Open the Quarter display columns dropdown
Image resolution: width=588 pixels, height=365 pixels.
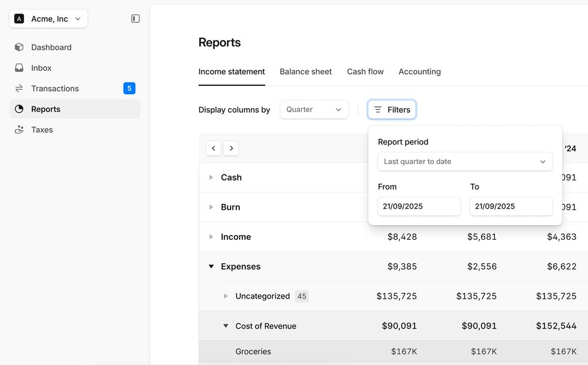pyautogui.click(x=314, y=110)
